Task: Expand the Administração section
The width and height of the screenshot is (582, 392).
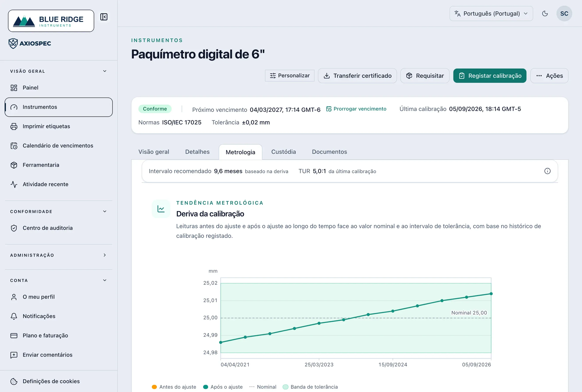Action: pyautogui.click(x=59, y=255)
